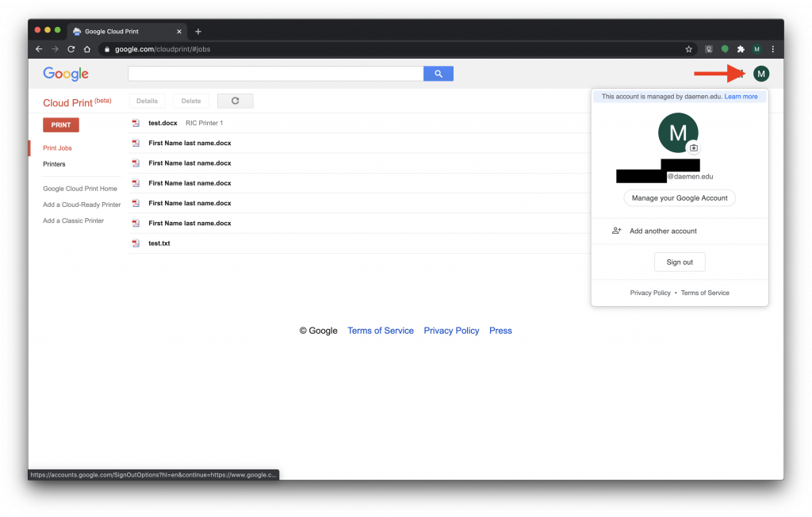
Task: Select the test.docx print job
Action: [360, 123]
